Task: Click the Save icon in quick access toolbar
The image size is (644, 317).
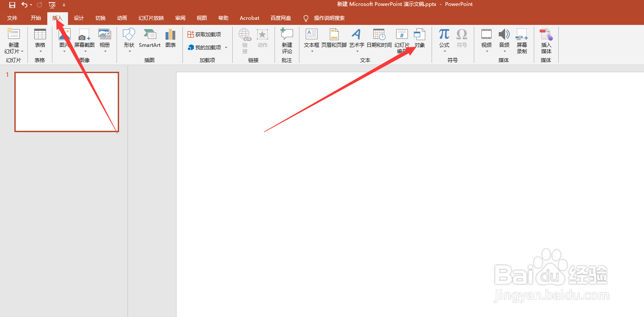Action: click(12, 5)
